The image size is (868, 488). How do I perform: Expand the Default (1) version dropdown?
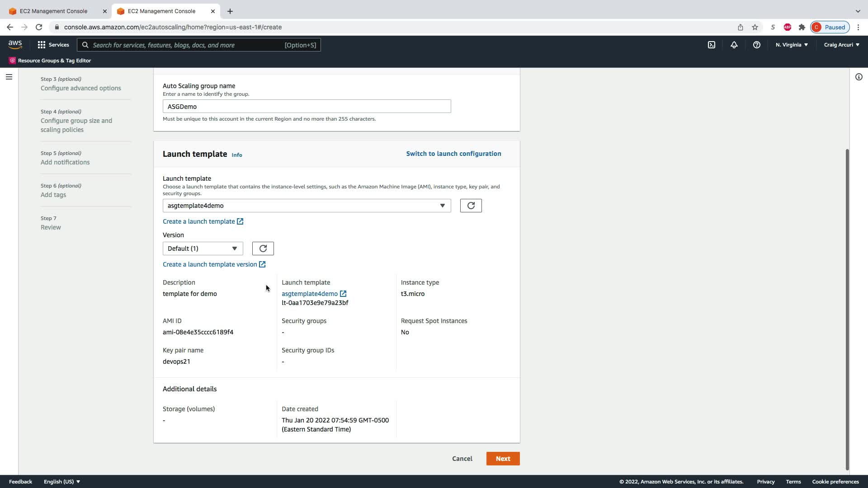coord(203,249)
